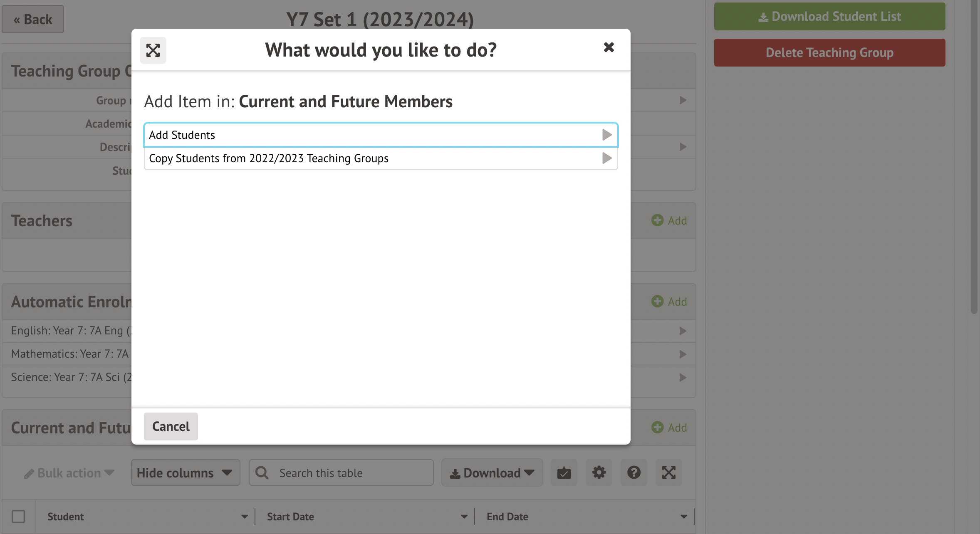
Task: Open the Download dropdown in table toolbar
Action: pos(492,473)
